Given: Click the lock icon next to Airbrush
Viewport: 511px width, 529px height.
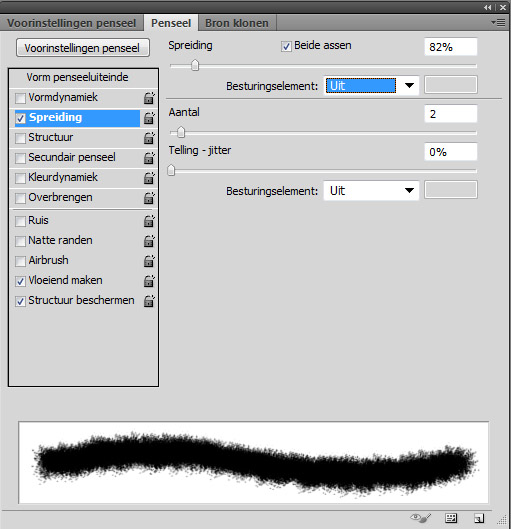Looking at the screenshot, I should (149, 260).
